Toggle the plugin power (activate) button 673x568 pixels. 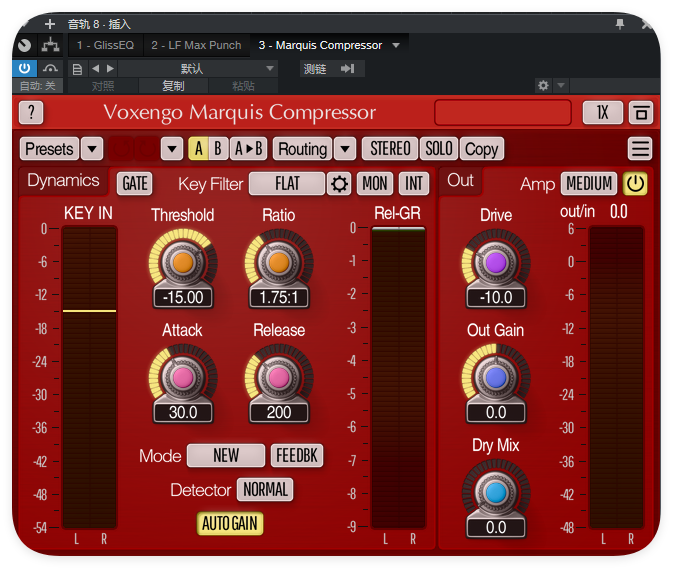pyautogui.click(x=24, y=68)
